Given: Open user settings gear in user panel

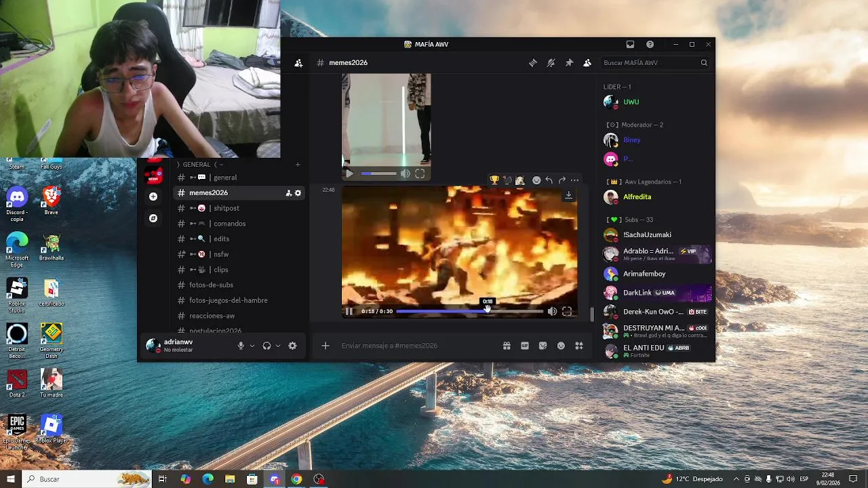Looking at the screenshot, I should [292, 346].
